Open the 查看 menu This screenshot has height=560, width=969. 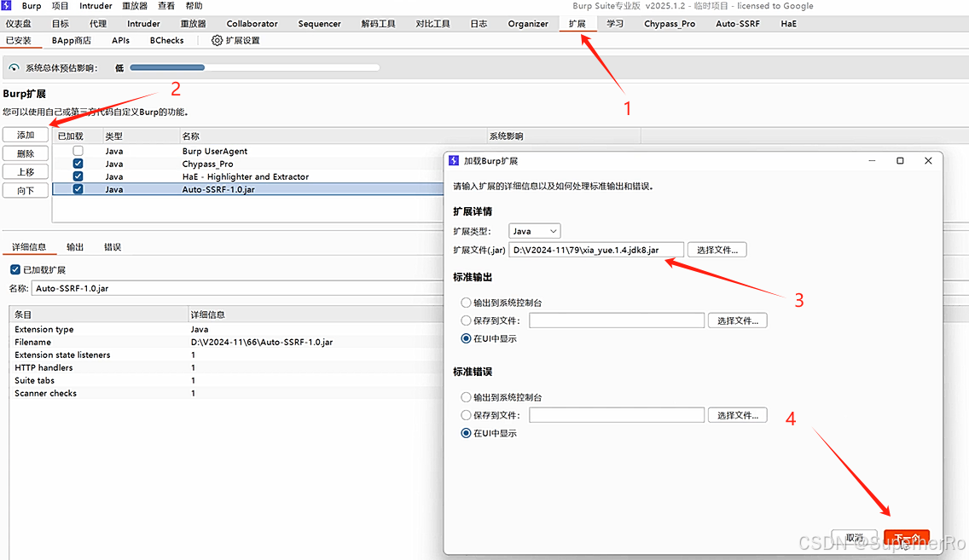pos(166,6)
